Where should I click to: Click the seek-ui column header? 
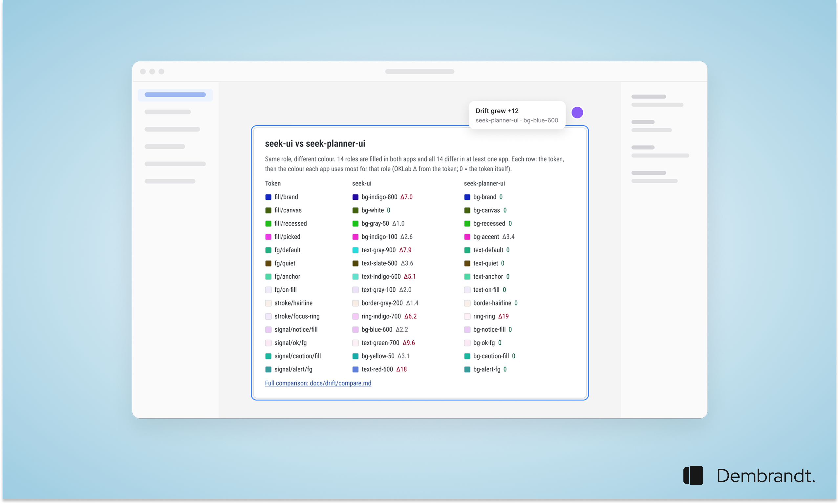point(361,183)
